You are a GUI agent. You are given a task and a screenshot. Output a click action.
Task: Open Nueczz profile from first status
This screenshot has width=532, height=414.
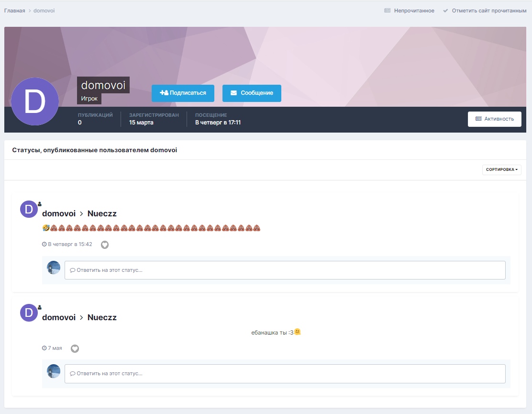click(x=102, y=213)
